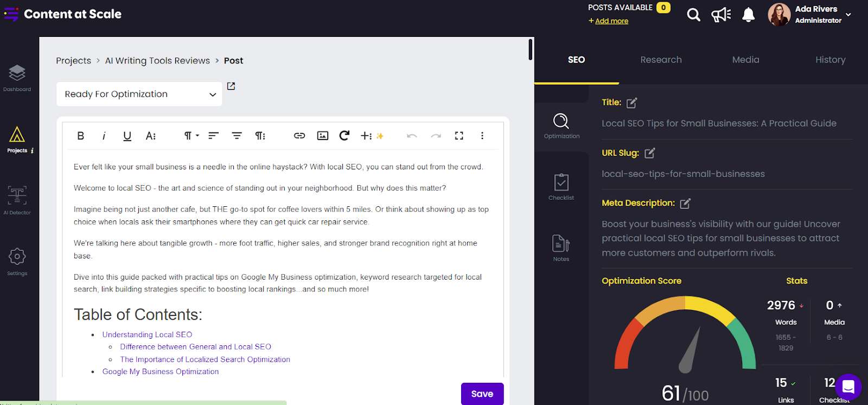Switch the editor to fullscreen
Screen dimensions: 868x405
point(459,136)
